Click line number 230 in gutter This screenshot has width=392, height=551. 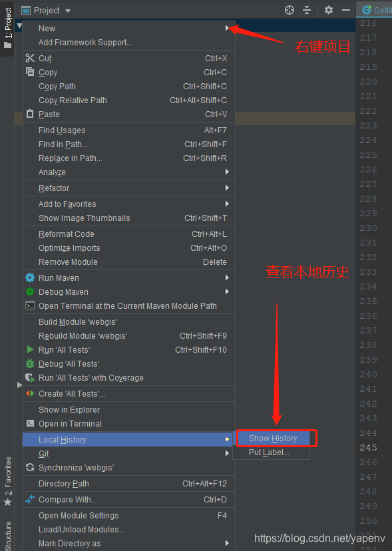pyautogui.click(x=368, y=228)
